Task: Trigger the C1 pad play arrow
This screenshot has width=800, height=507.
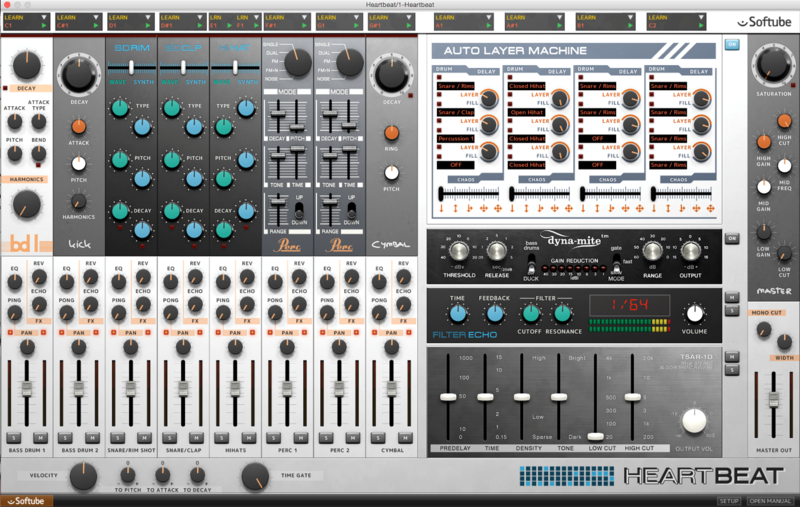Action: (44, 25)
